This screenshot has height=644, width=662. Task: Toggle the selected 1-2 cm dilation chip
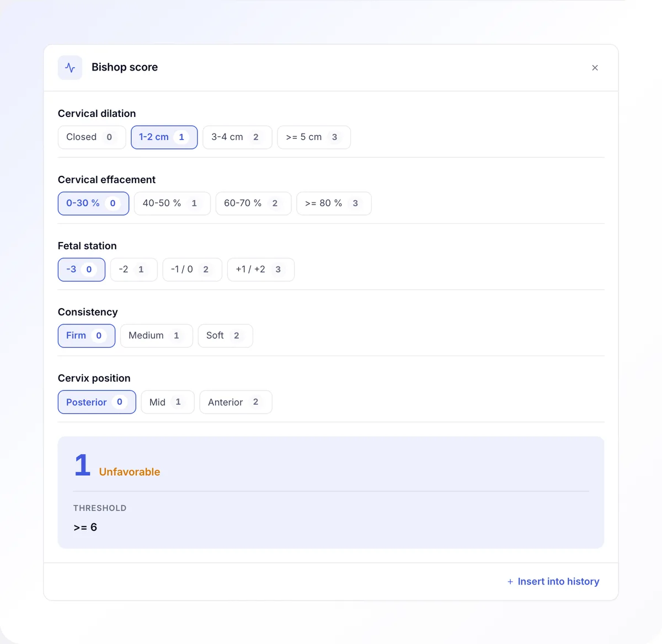164,137
